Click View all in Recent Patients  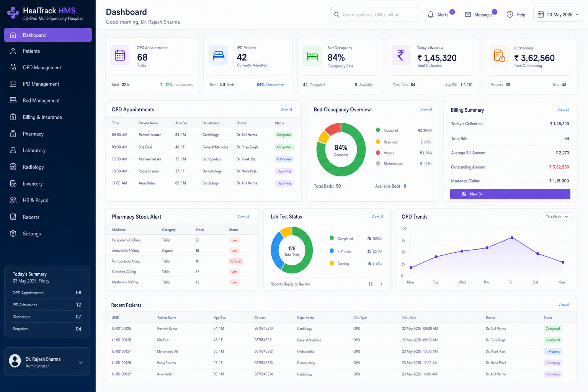563,305
